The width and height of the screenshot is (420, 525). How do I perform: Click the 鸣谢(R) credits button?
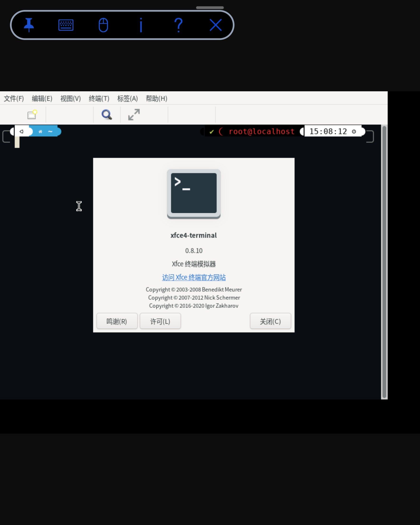coord(117,321)
